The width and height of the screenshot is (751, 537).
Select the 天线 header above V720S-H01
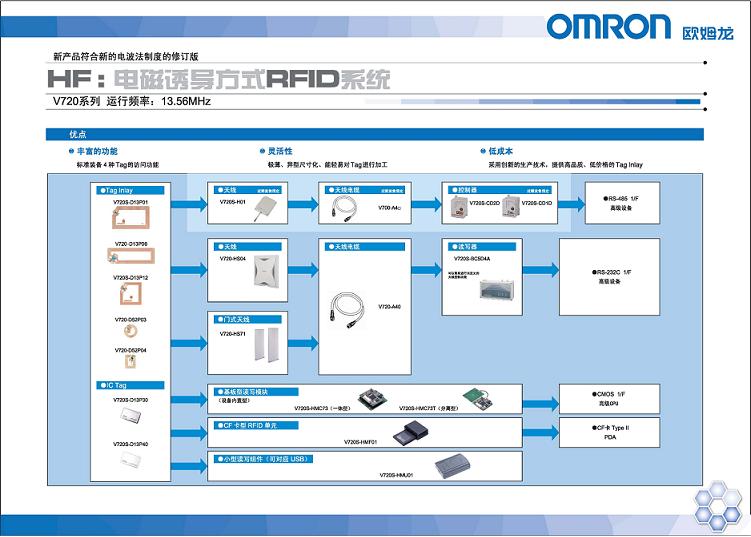point(248,190)
